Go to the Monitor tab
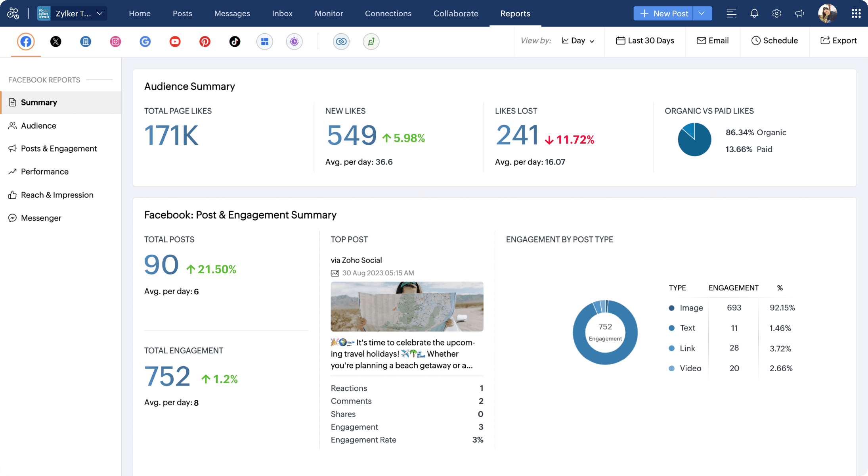Screen dimensions: 868x476 click(329, 13)
